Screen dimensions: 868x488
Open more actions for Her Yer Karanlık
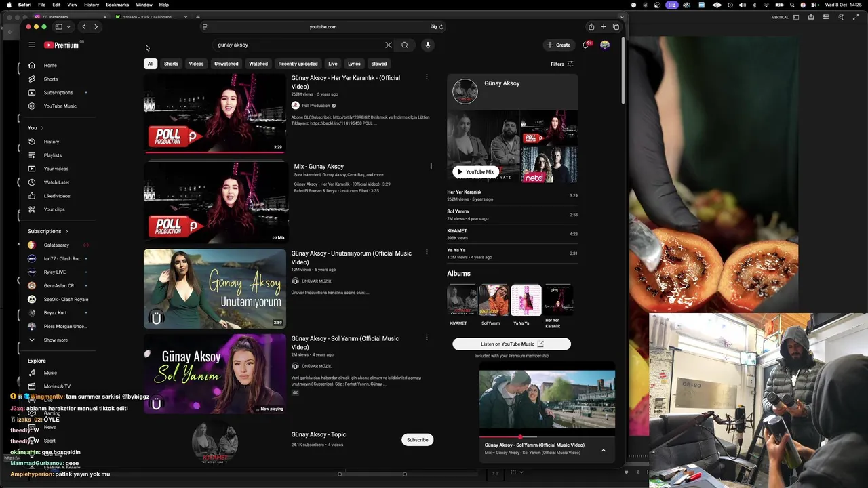[x=427, y=77]
